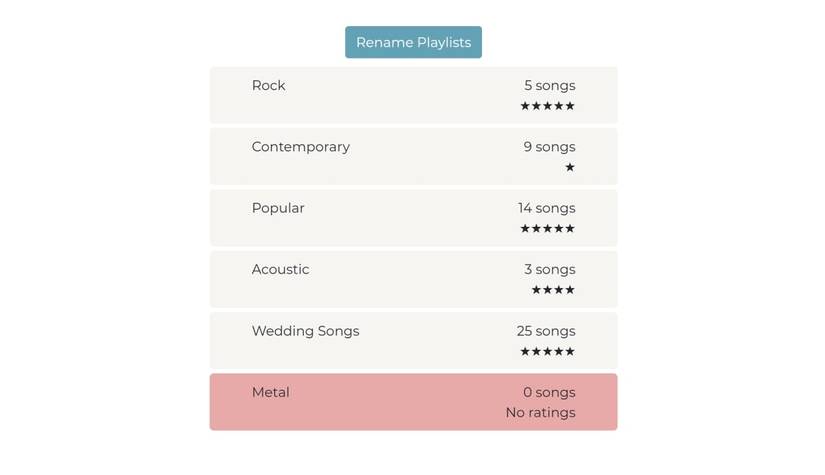Click the single star under Contemporary
Screen dimensions: 825x475
(570, 167)
